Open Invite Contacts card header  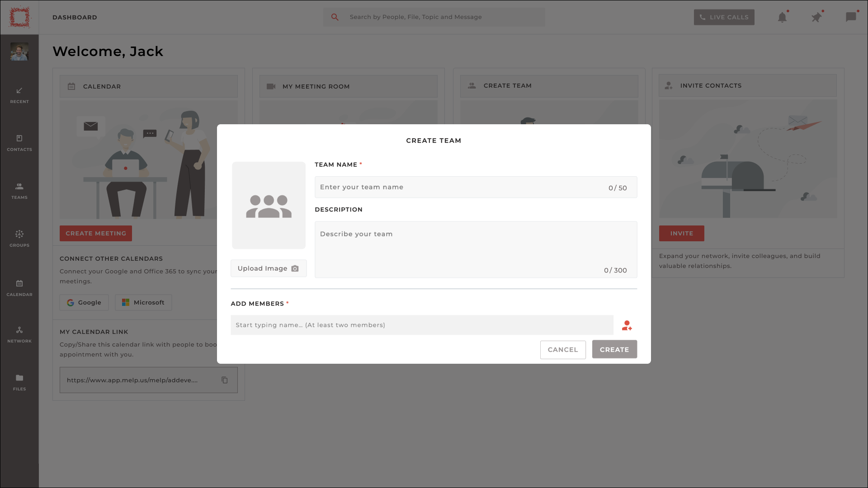(748, 86)
